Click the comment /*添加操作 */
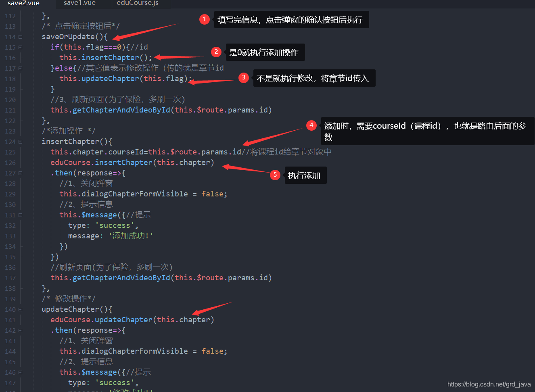 tap(69, 131)
